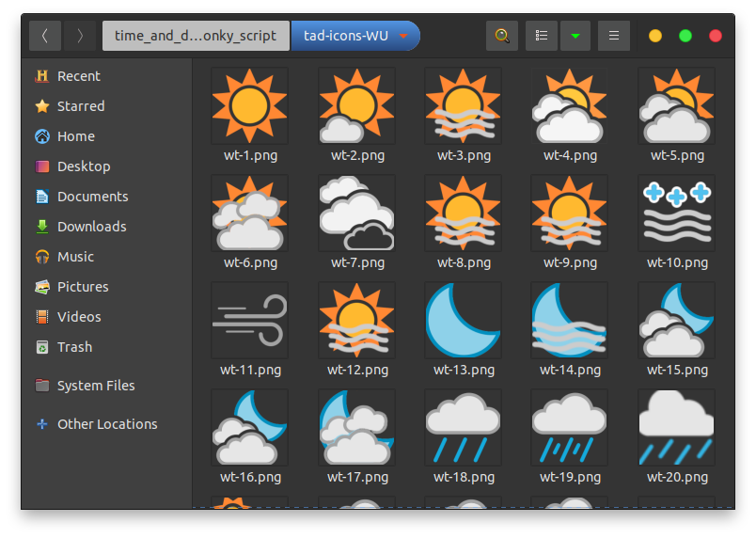Select the wt-8.png thumbnail
This screenshot has height=538, width=756.
pyautogui.click(x=464, y=214)
